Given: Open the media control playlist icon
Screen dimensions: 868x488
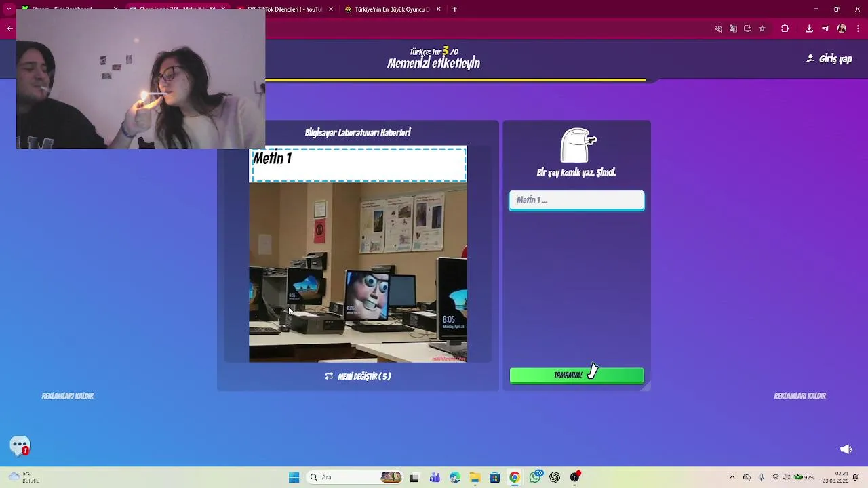Looking at the screenshot, I should (x=825, y=28).
